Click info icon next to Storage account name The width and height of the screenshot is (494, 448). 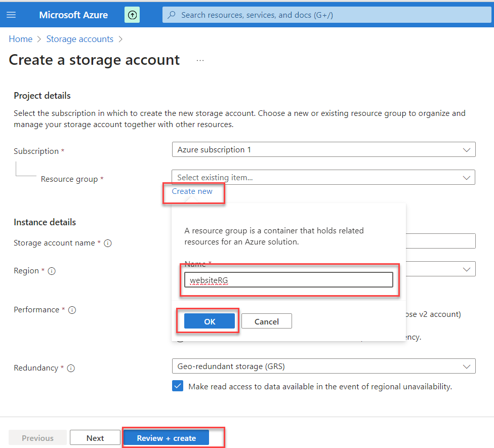108,243
